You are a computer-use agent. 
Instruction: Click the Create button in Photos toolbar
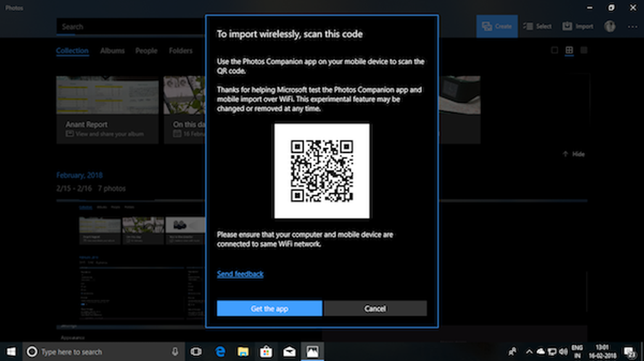(x=497, y=26)
